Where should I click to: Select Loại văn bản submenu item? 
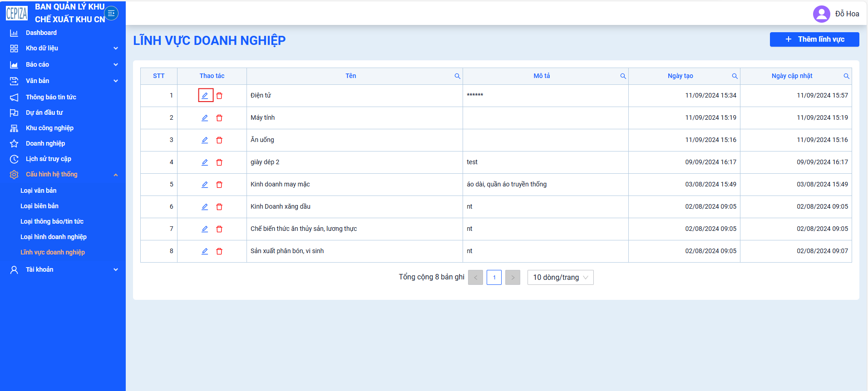39,191
